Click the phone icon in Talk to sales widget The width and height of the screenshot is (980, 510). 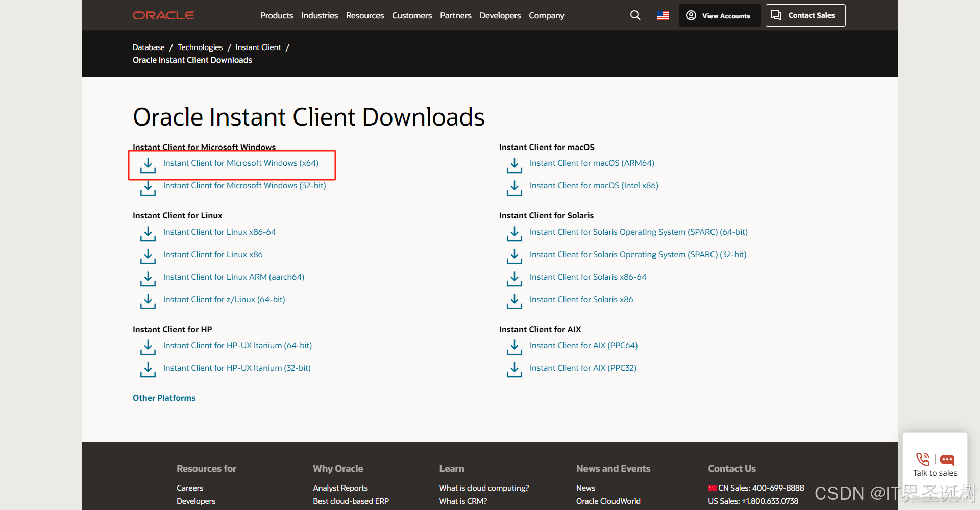coord(922,459)
